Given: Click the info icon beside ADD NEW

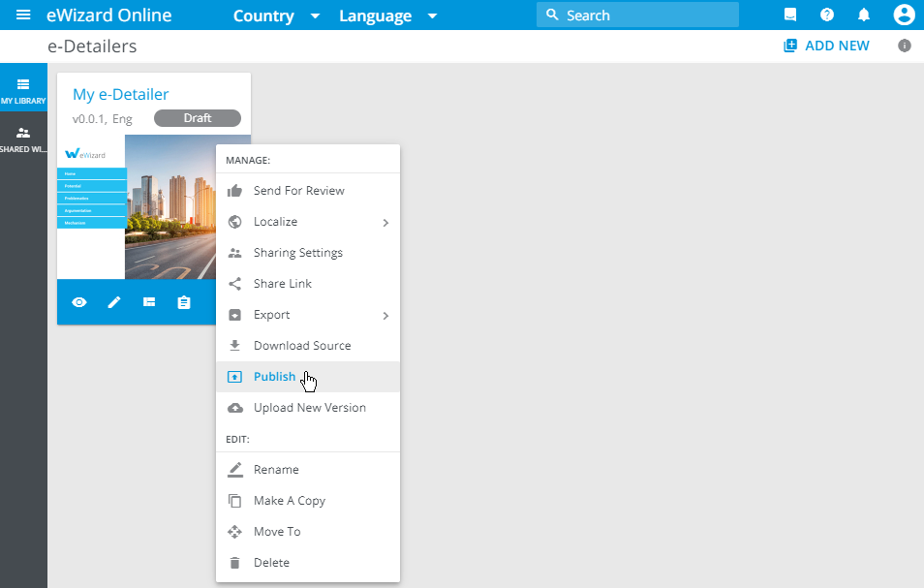Looking at the screenshot, I should pos(905,46).
